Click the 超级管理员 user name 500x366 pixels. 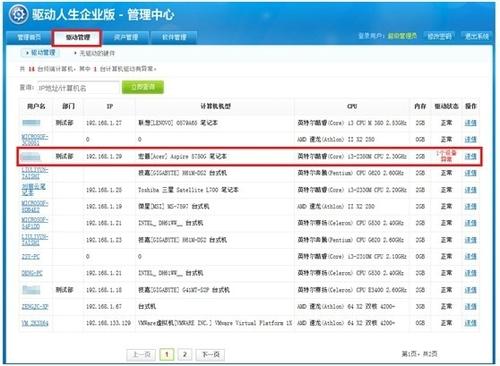pyautogui.click(x=402, y=36)
